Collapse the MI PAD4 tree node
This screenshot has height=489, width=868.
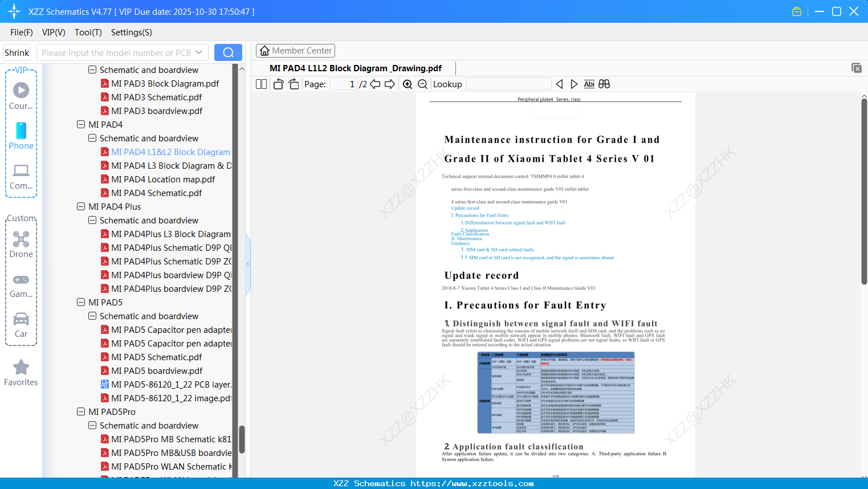tap(81, 124)
